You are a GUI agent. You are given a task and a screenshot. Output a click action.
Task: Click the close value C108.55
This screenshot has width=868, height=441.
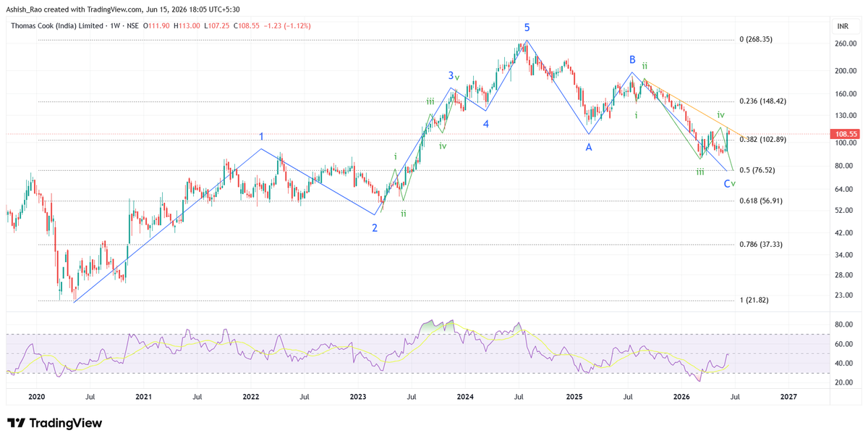click(x=246, y=26)
